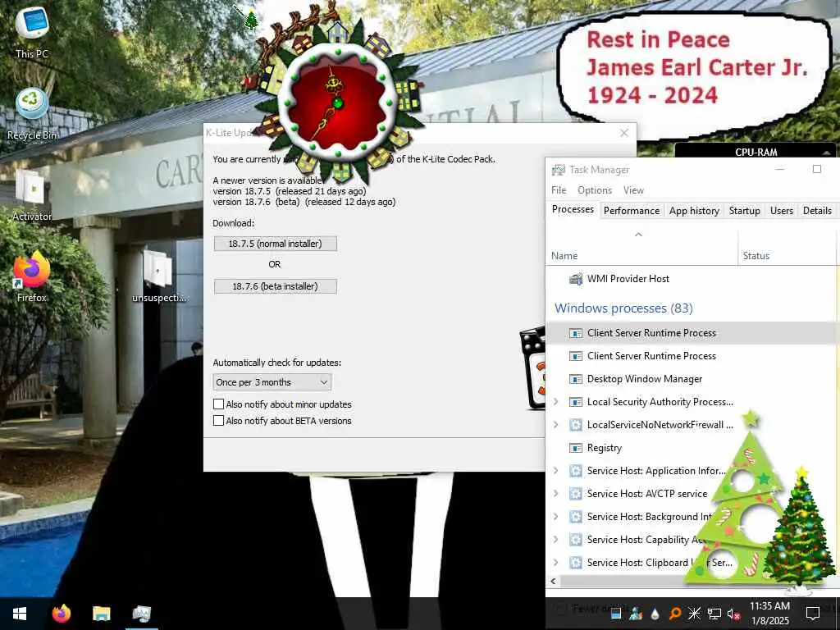Click the Task Manager taskbar button
Screen dimensions: 840x630
[141, 614]
